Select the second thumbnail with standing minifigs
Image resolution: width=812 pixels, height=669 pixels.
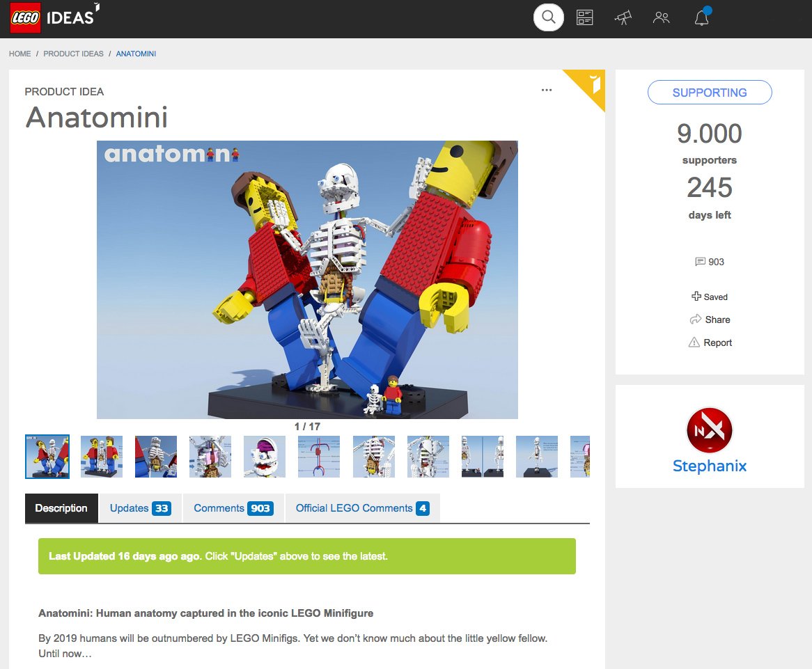point(102,456)
